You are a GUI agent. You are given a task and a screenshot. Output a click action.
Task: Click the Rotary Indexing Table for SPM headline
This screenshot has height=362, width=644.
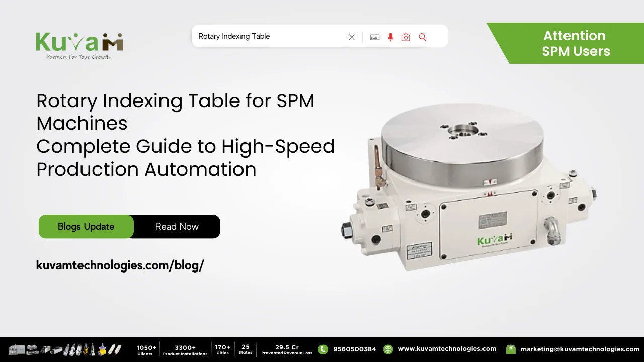tap(186, 135)
